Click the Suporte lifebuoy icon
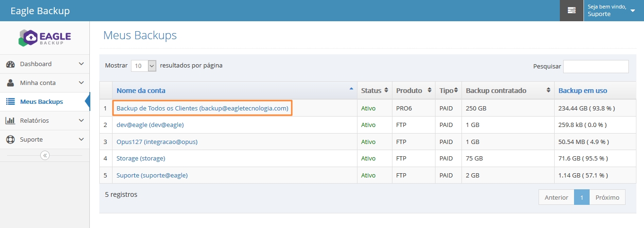Screen dimensions: 644x228 click(10, 140)
